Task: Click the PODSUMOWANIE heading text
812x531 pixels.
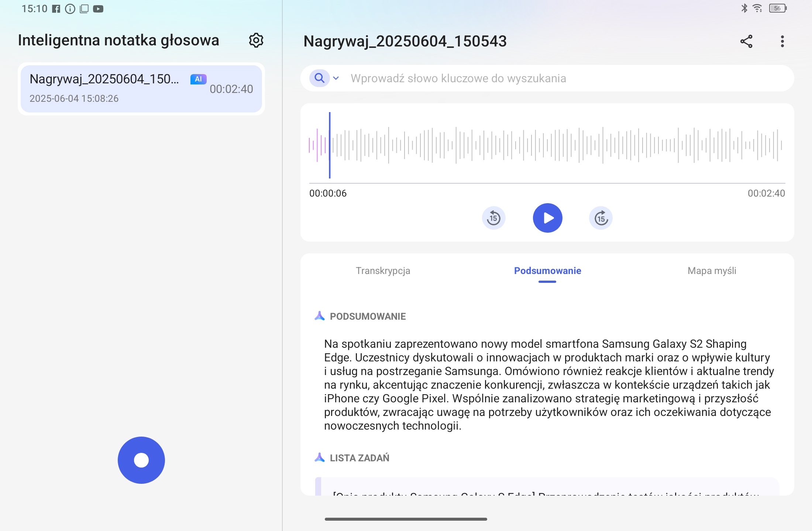Action: (x=368, y=316)
